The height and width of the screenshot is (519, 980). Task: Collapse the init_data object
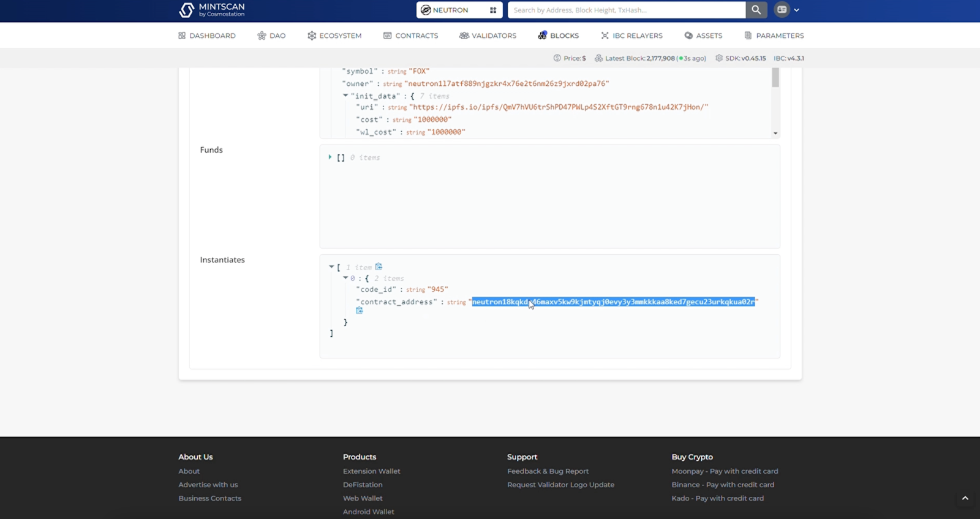345,96
